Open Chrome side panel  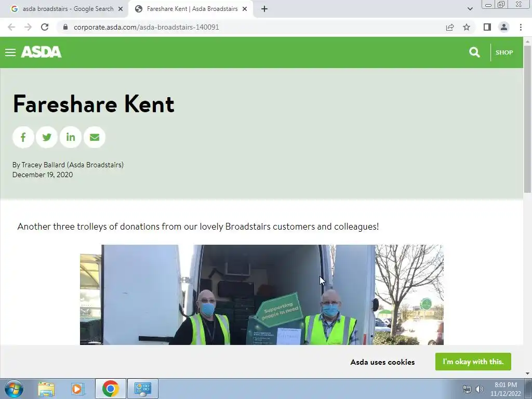tap(487, 27)
